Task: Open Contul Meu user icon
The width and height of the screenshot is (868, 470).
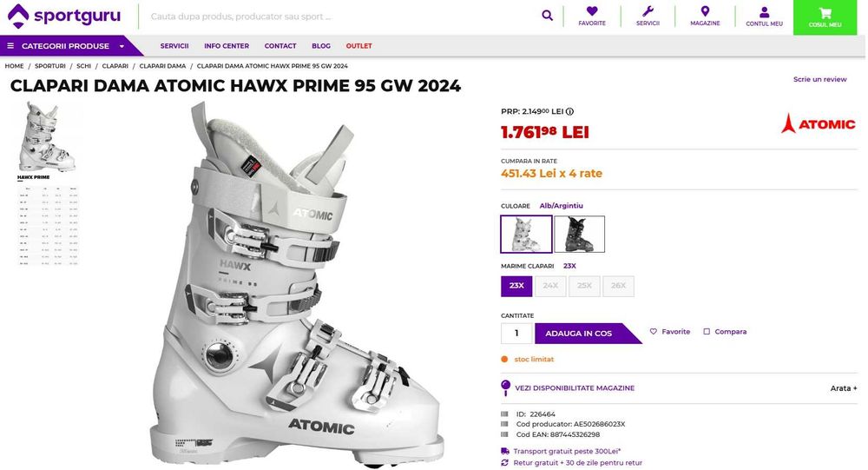Action: coord(764,13)
